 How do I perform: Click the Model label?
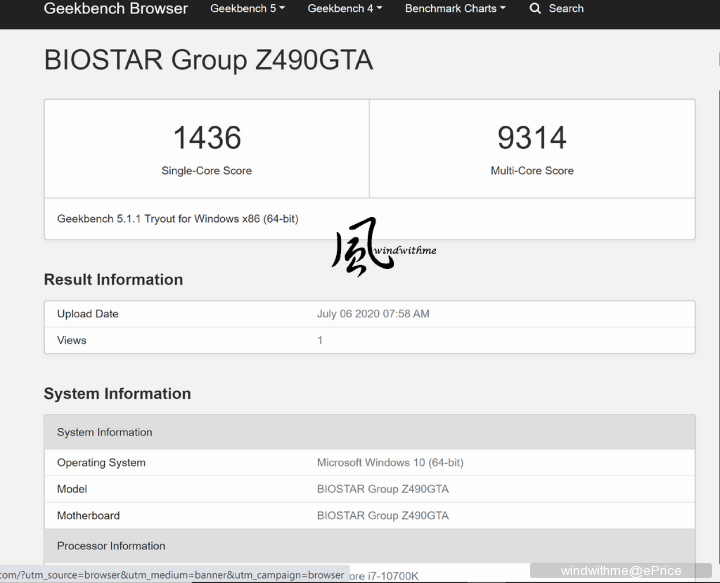72,489
